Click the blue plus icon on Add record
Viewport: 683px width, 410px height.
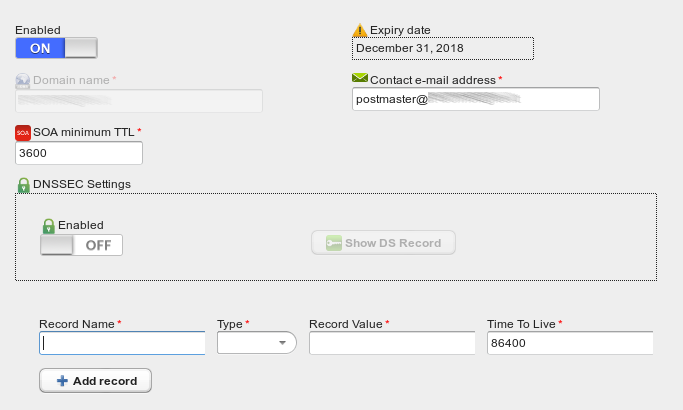point(62,381)
